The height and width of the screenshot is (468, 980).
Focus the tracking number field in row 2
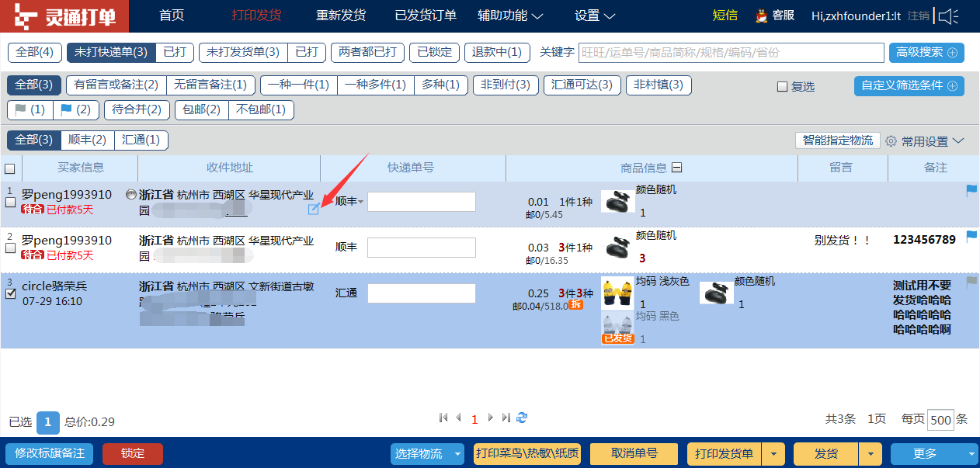422,248
